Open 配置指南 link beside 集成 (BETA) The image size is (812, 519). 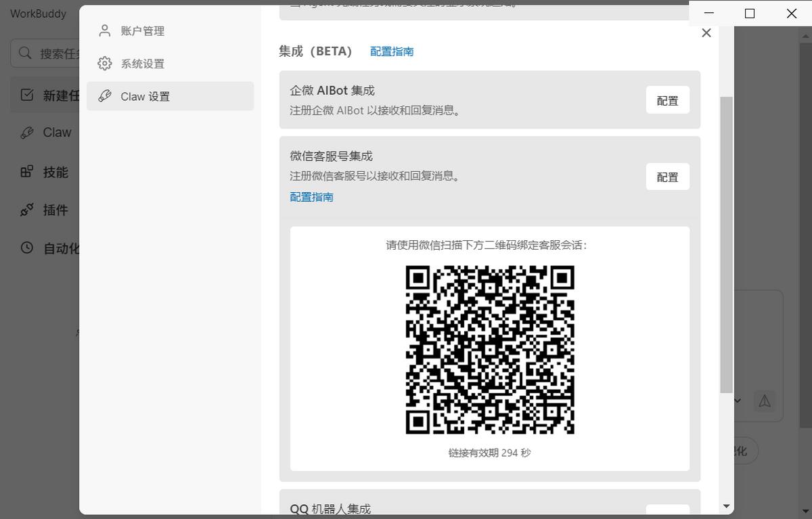pyautogui.click(x=392, y=51)
